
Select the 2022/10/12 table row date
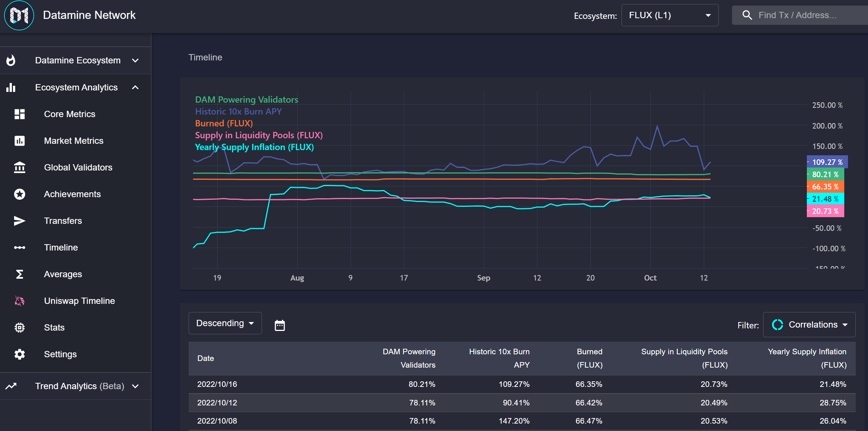217,403
